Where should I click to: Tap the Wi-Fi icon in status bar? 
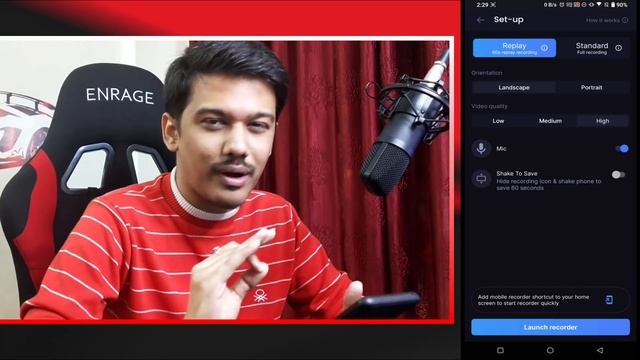(x=599, y=4)
